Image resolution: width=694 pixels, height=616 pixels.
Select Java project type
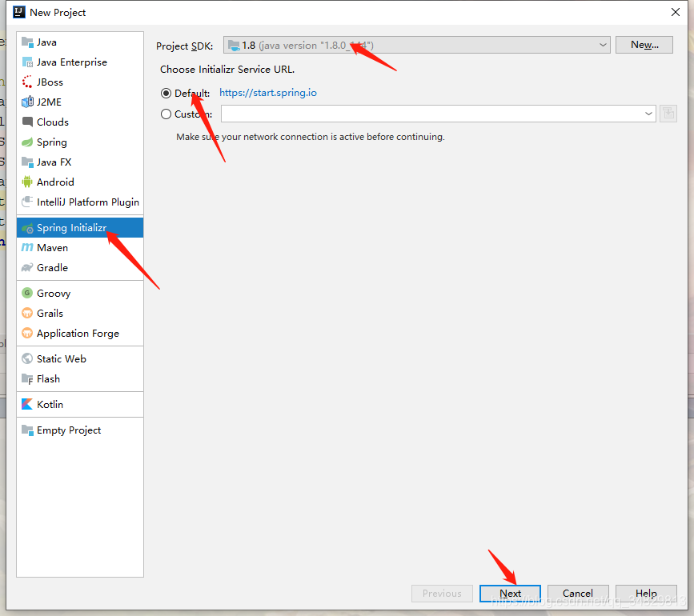pyautogui.click(x=80, y=42)
